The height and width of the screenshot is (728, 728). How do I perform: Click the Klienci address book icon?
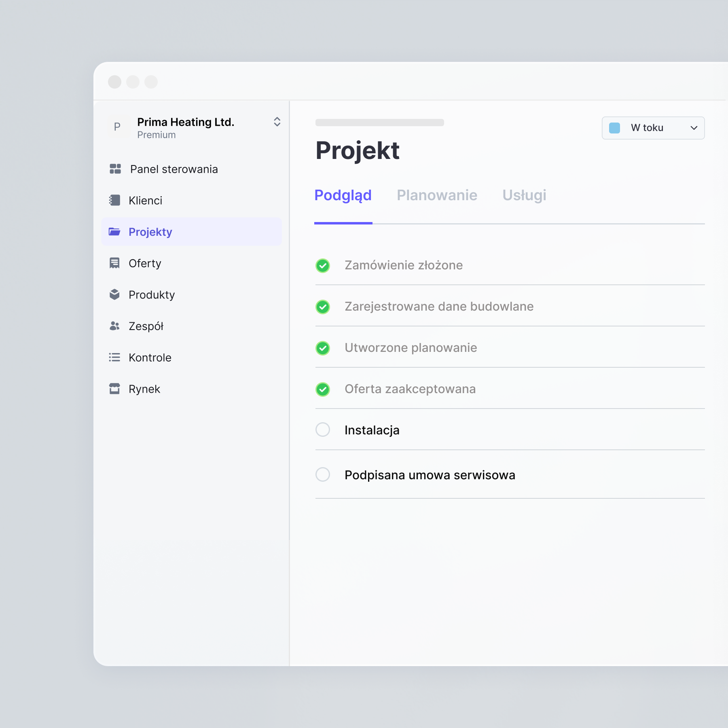tap(115, 200)
